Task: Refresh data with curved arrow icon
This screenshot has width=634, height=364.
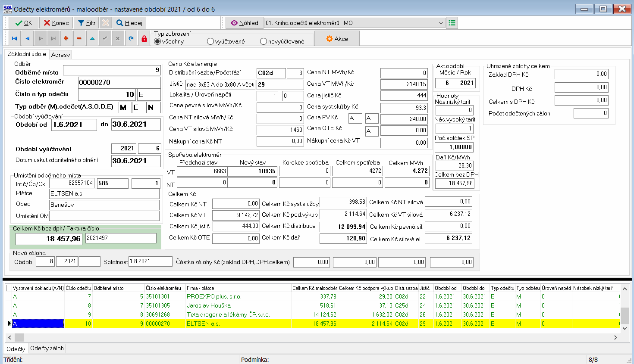Action: [131, 39]
